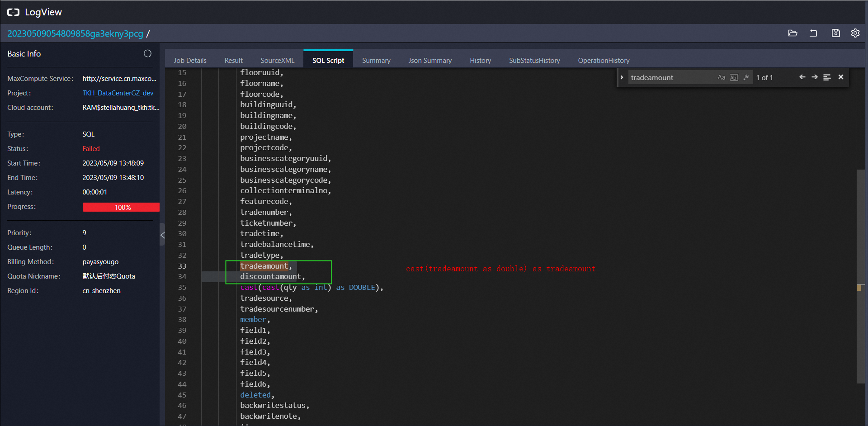This screenshot has width=868, height=426.
Task: Open the SourceXML tab
Action: pyautogui.click(x=277, y=60)
